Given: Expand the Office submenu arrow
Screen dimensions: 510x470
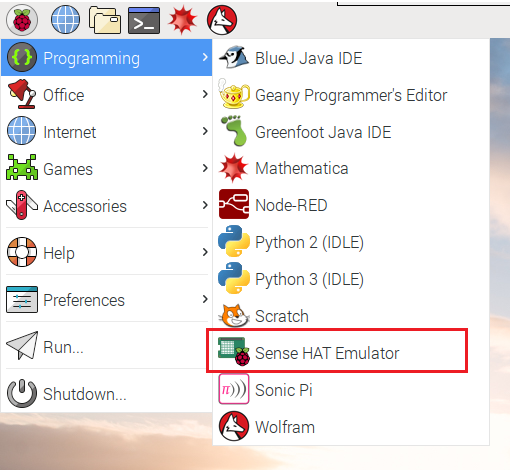Looking at the screenshot, I should 205,95.
